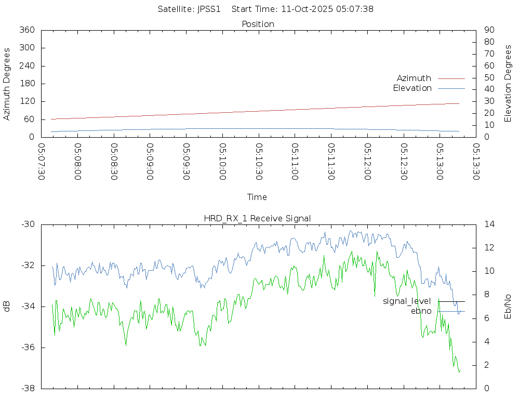The image size is (532, 399).
Task: Click the Elevation legend label
Action: tap(412, 88)
